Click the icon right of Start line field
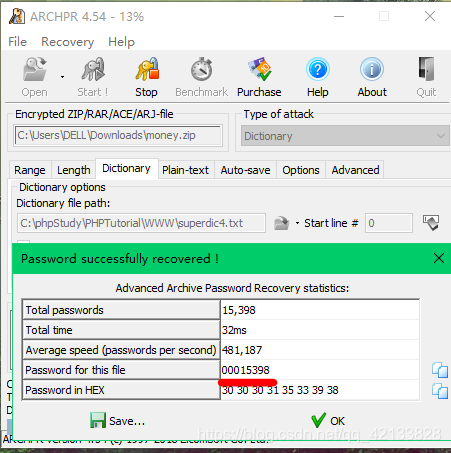This screenshot has width=451, height=453. point(431,222)
